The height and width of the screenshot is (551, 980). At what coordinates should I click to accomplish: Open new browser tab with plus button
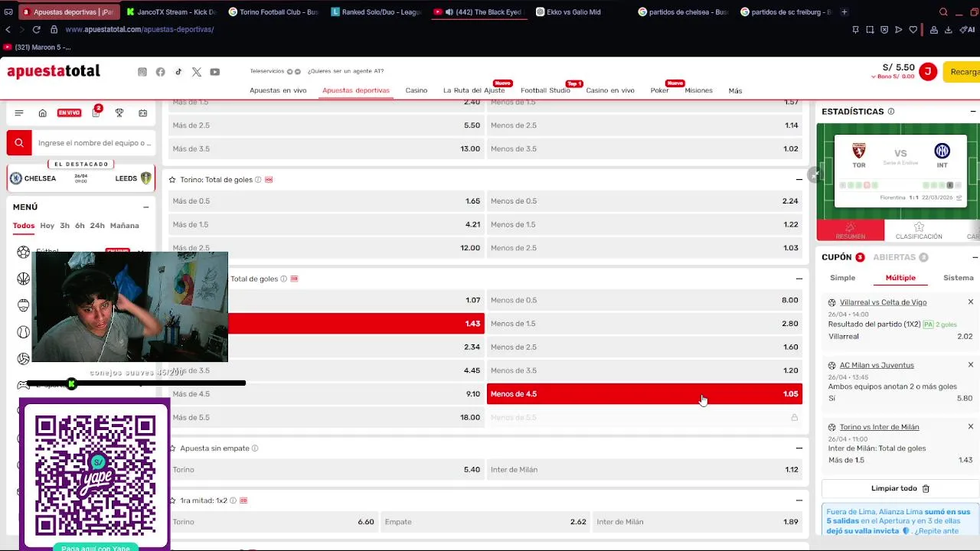pyautogui.click(x=844, y=12)
